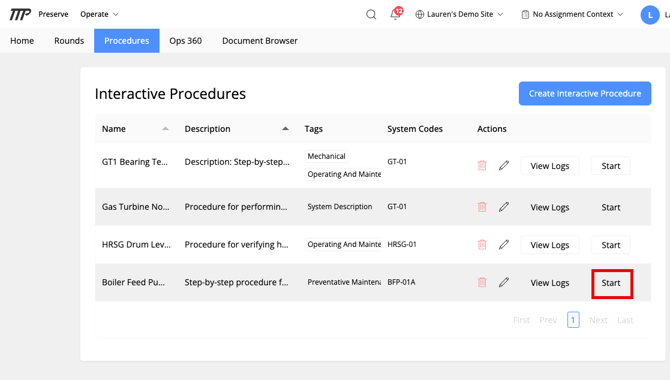Expand the Operate dropdown menu

point(99,14)
